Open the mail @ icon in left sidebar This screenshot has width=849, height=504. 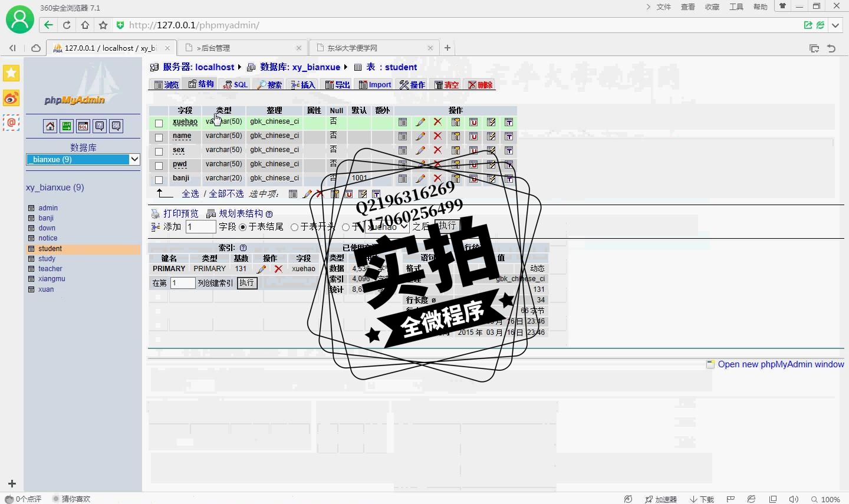tap(11, 123)
